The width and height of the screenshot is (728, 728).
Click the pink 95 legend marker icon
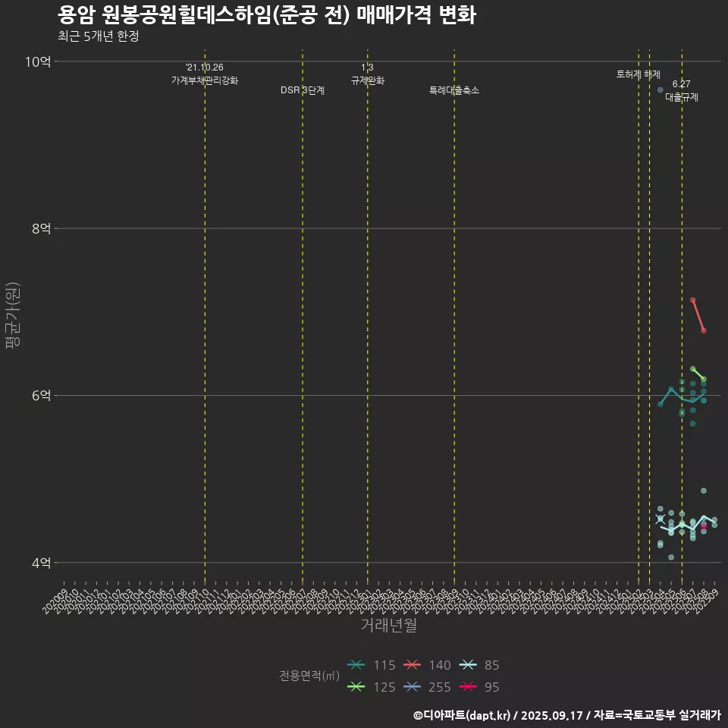468,687
